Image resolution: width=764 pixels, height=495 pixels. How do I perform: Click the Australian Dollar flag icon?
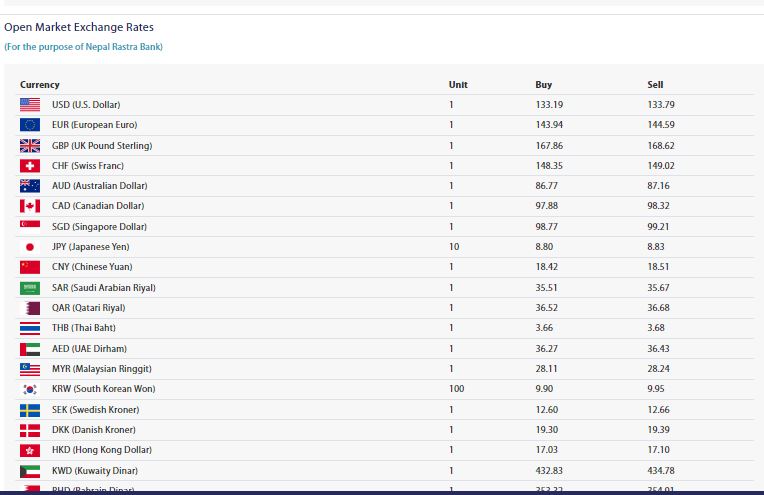click(x=30, y=186)
